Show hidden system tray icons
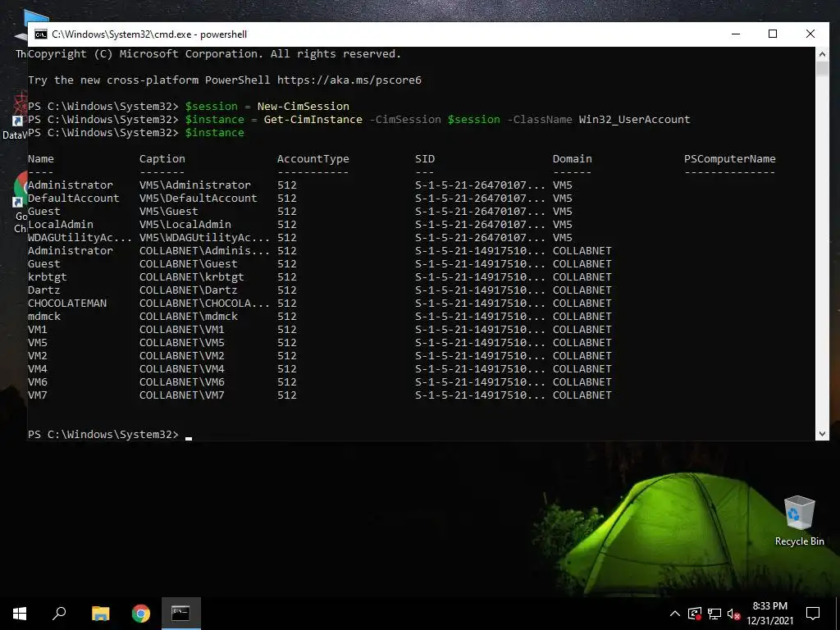 pyautogui.click(x=675, y=614)
